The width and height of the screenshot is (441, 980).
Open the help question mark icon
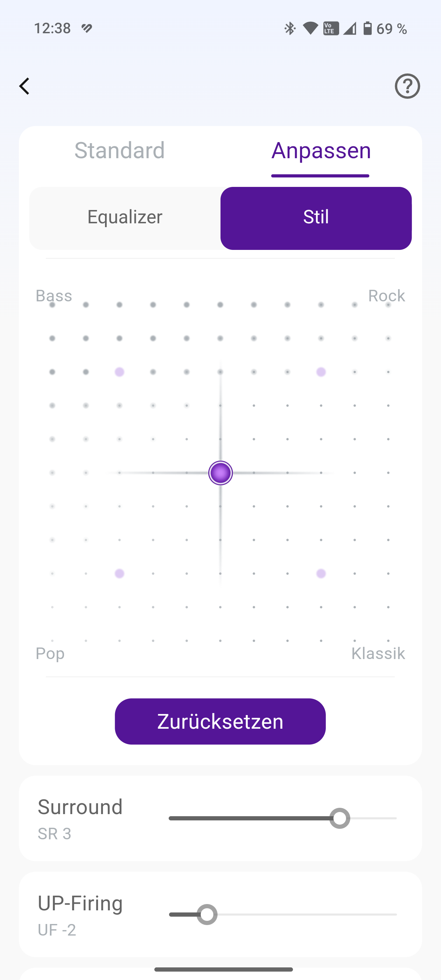[407, 86]
